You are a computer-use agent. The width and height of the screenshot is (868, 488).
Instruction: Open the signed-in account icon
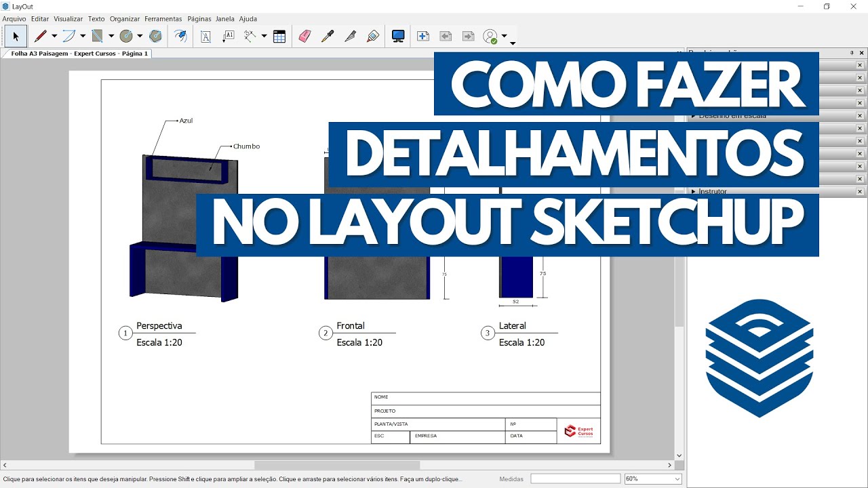[x=490, y=37]
